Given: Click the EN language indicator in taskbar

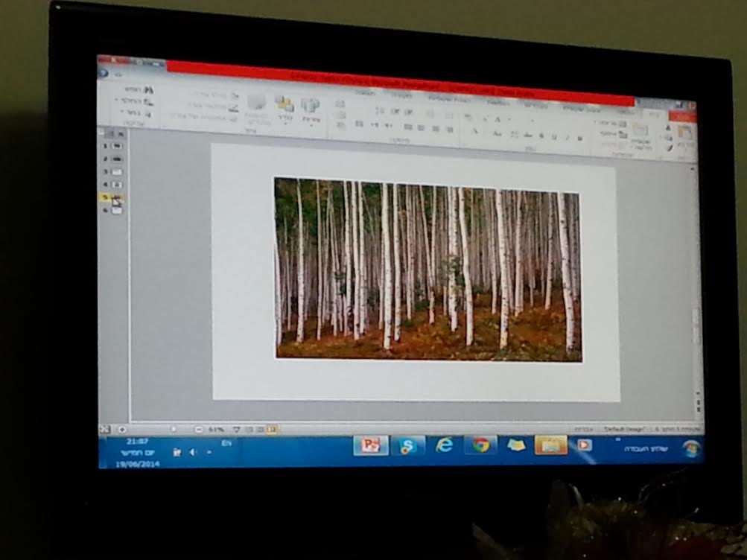Looking at the screenshot, I should click(x=226, y=444).
